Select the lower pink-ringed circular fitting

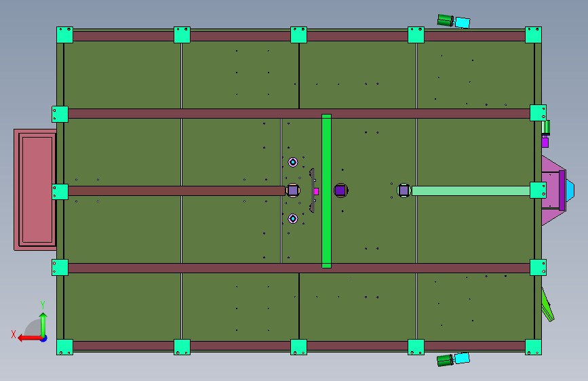[x=293, y=218]
